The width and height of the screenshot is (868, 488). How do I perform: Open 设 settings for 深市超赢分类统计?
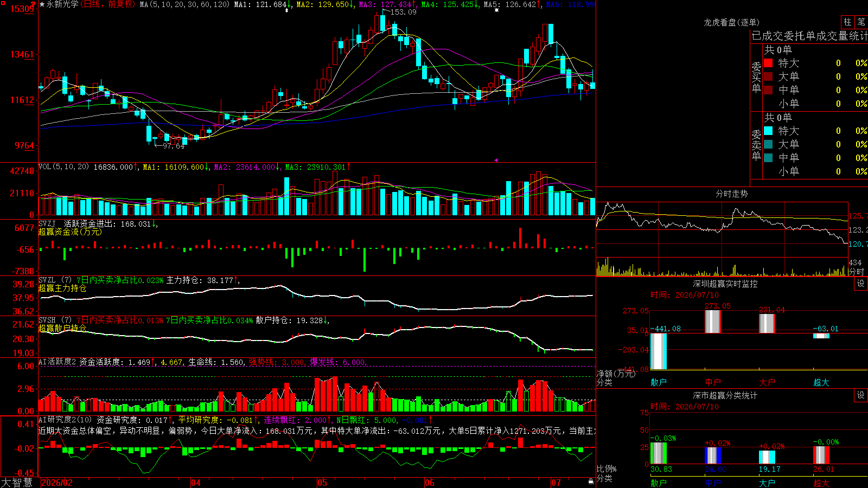coord(861,395)
